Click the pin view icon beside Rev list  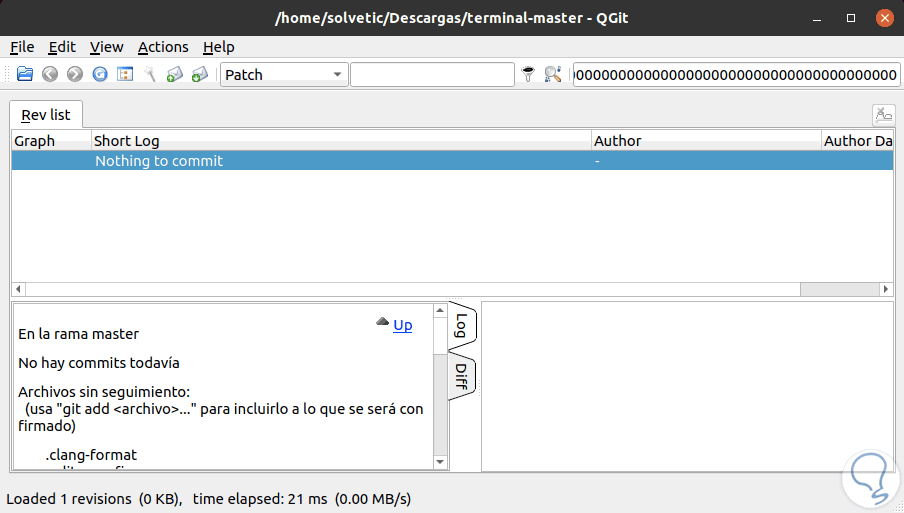tap(883, 115)
